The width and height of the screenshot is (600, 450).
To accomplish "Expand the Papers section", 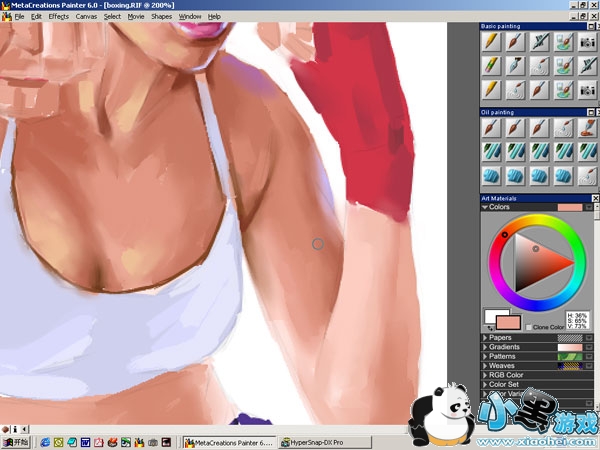I will (485, 338).
